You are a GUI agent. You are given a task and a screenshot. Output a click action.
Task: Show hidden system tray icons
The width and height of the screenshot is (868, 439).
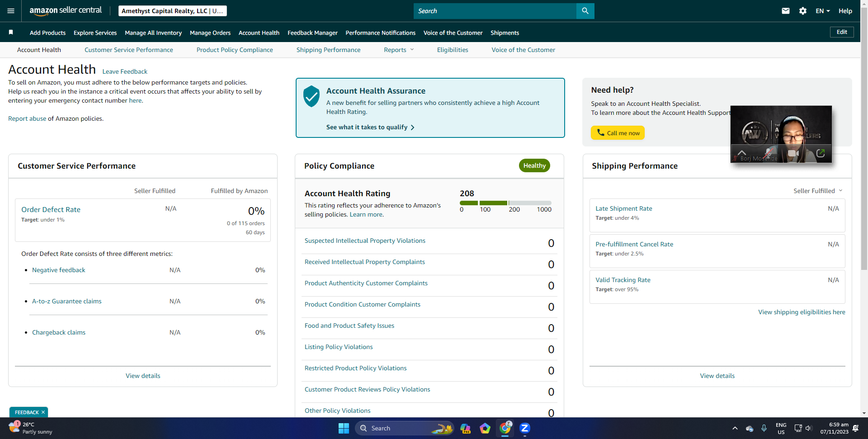pyautogui.click(x=735, y=428)
